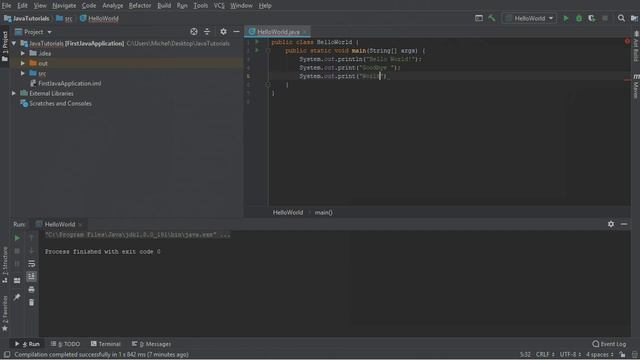
Task: Collapse the JavaTutorials project root
Action: 14,43
